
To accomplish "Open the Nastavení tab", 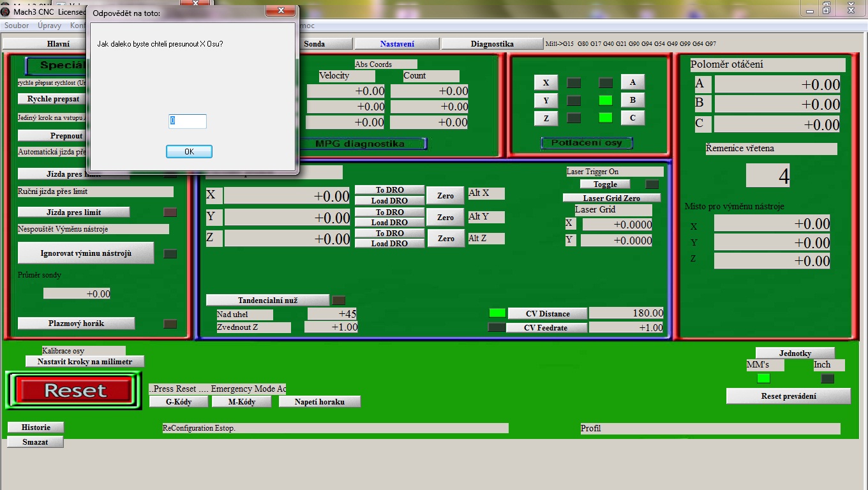I will (397, 44).
